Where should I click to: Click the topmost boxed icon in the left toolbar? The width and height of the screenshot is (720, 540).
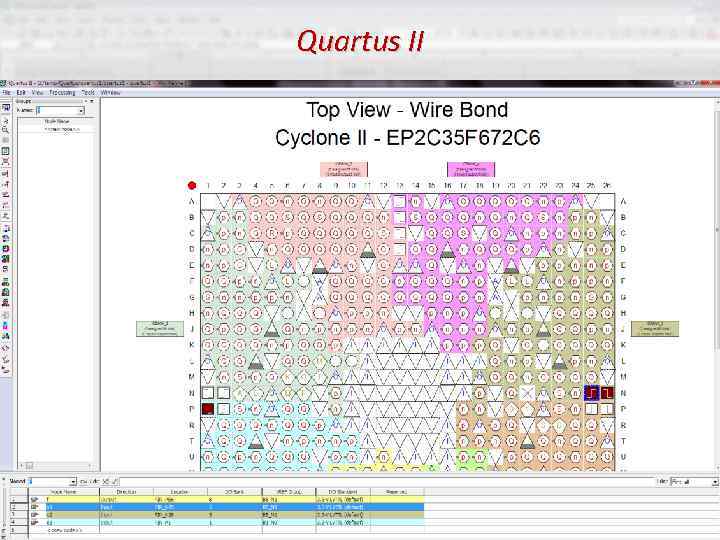point(6,107)
